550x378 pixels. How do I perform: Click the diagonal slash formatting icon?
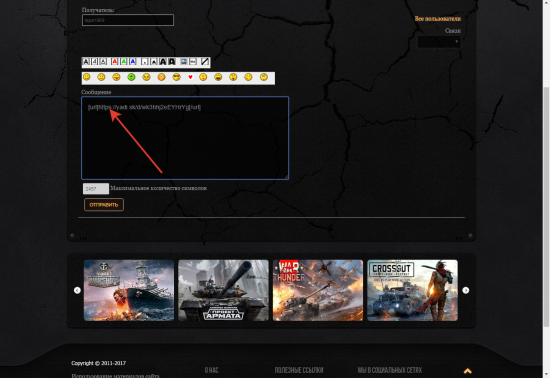pyautogui.click(x=205, y=62)
